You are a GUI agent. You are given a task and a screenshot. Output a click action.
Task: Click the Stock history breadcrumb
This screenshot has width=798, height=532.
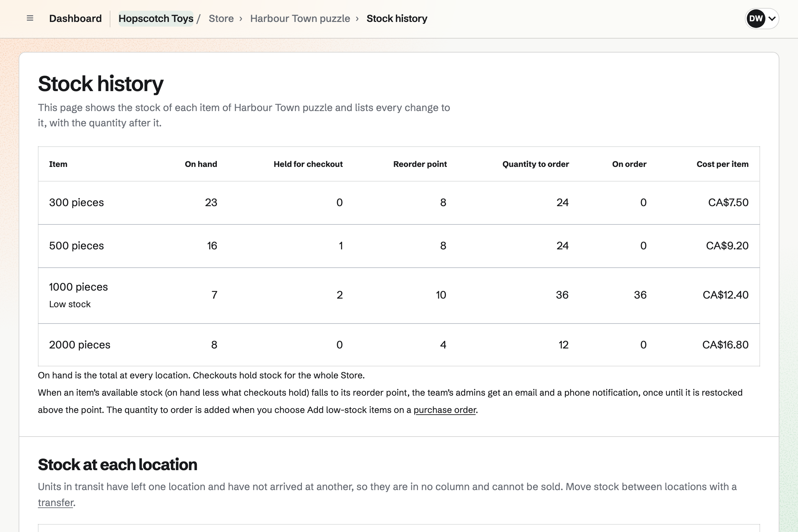(397, 18)
